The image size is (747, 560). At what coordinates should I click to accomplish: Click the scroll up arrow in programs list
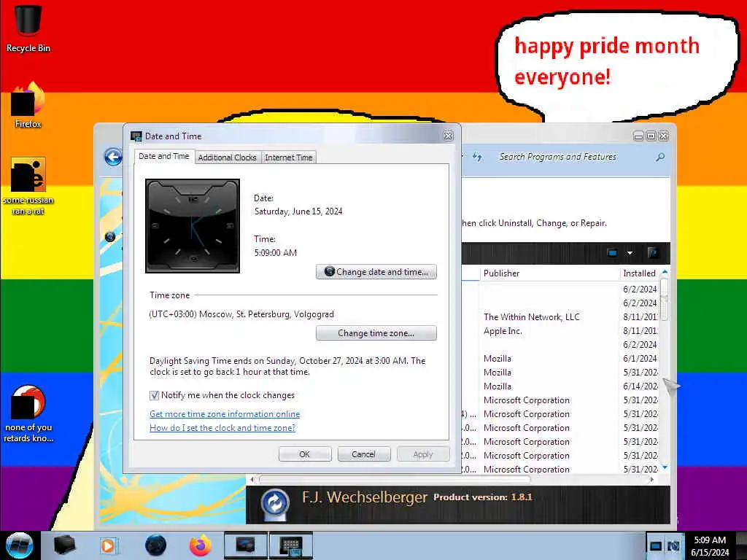point(665,272)
